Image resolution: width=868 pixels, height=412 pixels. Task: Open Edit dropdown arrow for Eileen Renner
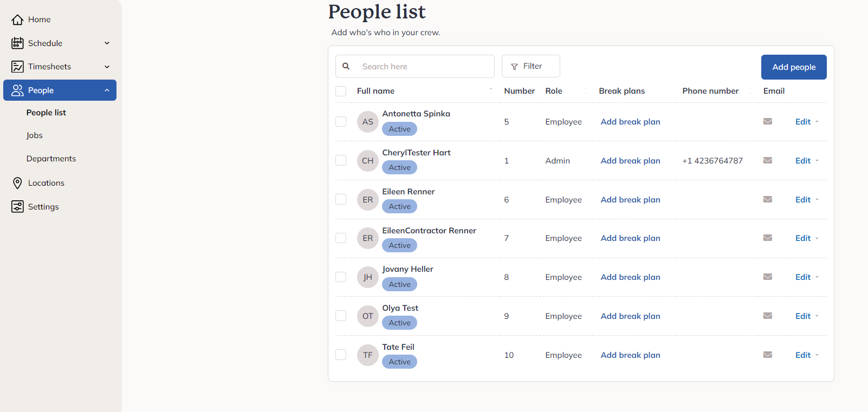817,200
